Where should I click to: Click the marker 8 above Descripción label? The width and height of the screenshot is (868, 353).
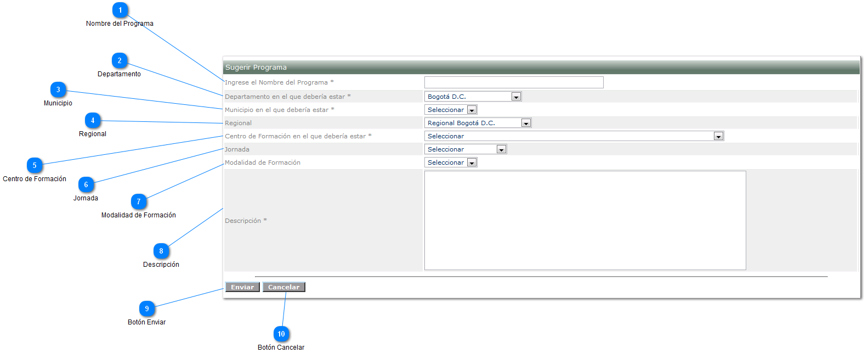161,251
